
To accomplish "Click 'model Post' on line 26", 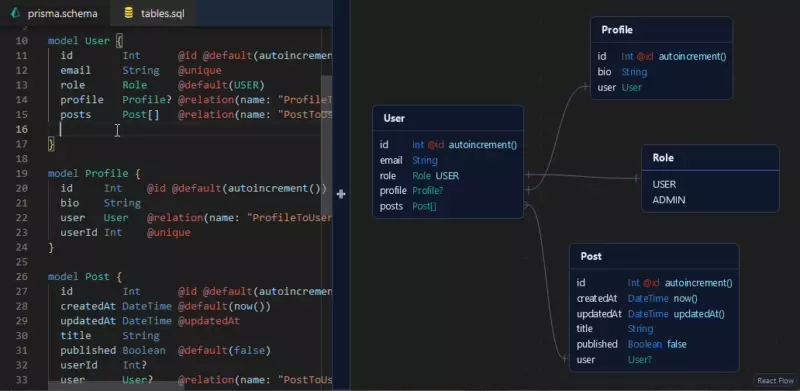I will tap(79, 277).
